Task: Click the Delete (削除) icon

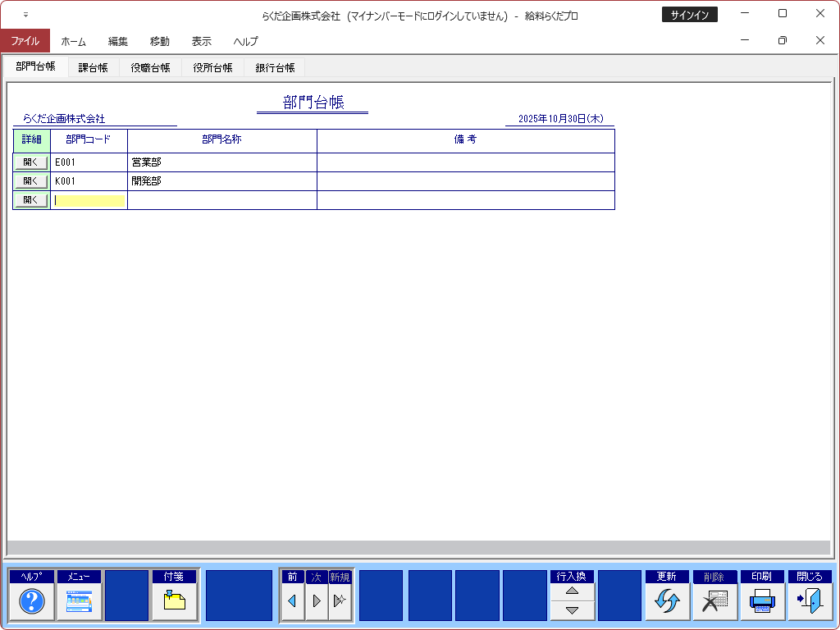Action: click(x=714, y=602)
